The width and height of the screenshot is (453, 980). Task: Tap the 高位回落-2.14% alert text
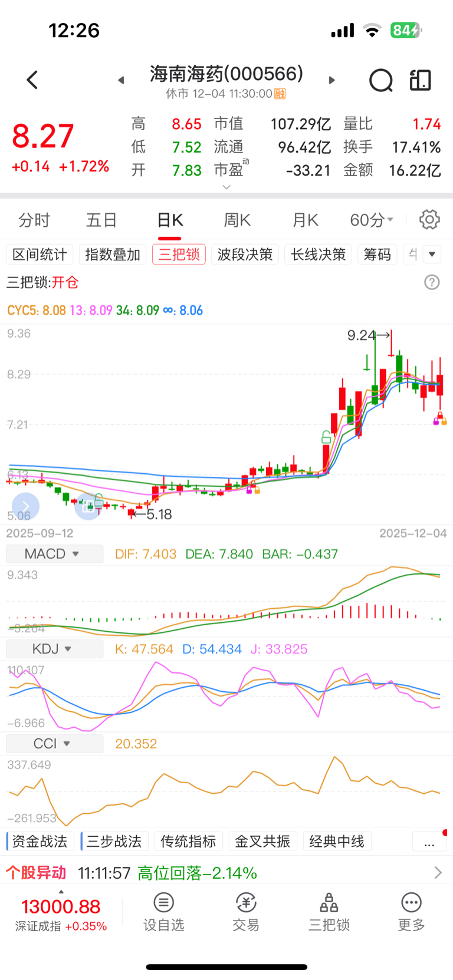pos(197,873)
